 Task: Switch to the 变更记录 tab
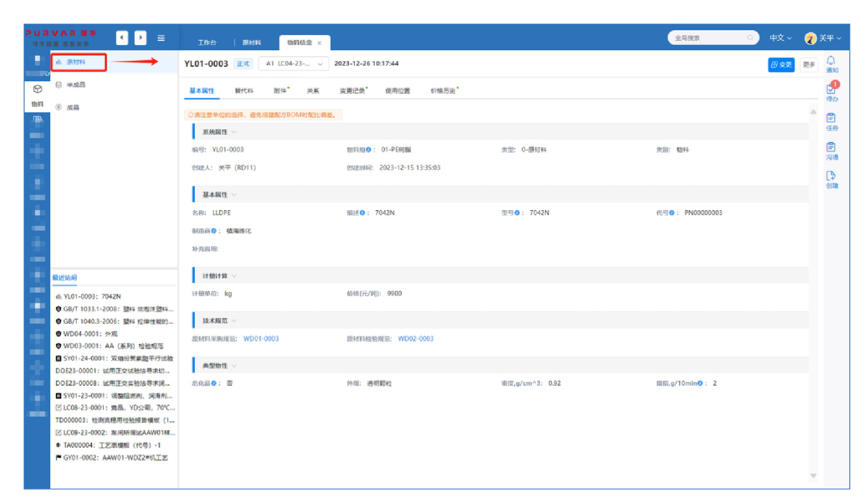[x=352, y=91]
